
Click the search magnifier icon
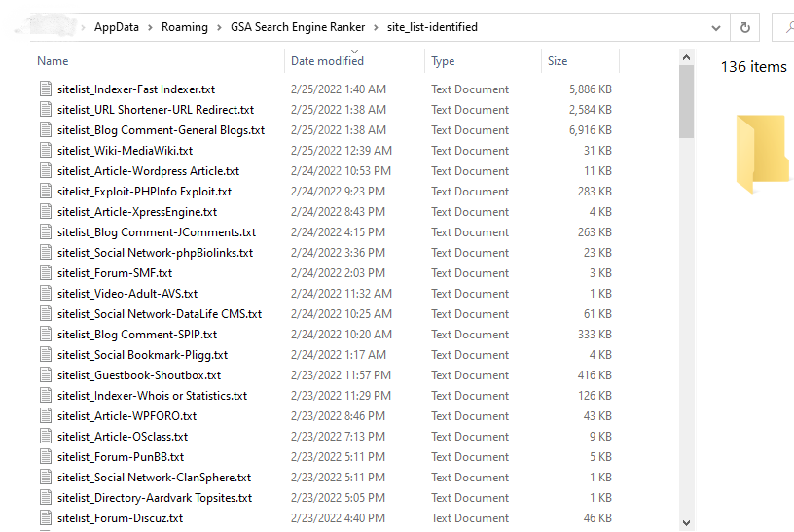point(789,27)
